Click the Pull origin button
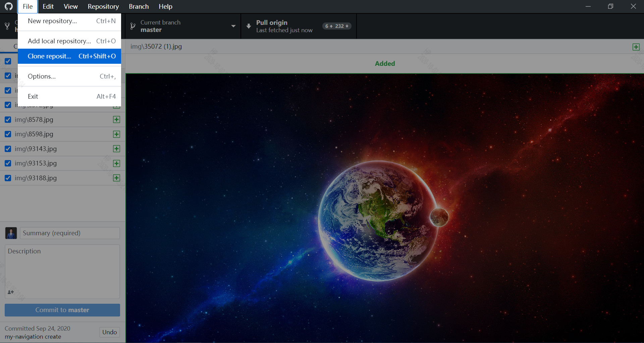The image size is (644, 343). 299,26
